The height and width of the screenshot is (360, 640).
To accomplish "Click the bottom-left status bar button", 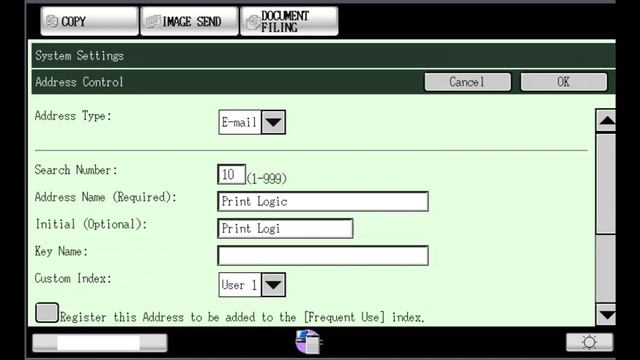I will [x=100, y=343].
